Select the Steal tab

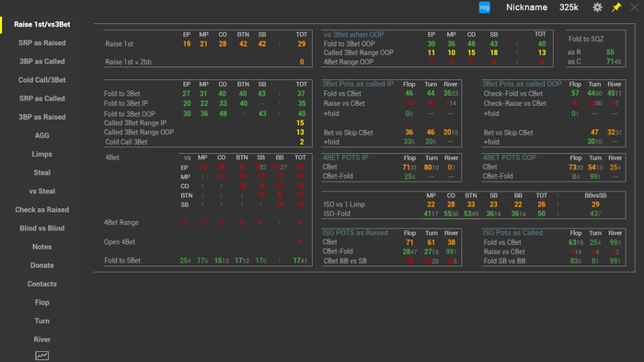[x=42, y=172]
